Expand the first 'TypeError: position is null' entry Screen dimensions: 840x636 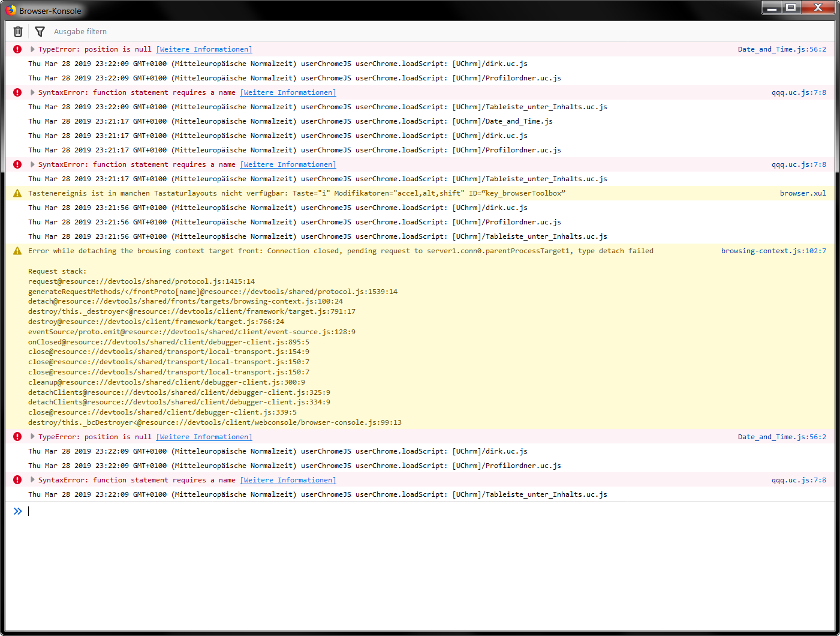pyautogui.click(x=32, y=49)
